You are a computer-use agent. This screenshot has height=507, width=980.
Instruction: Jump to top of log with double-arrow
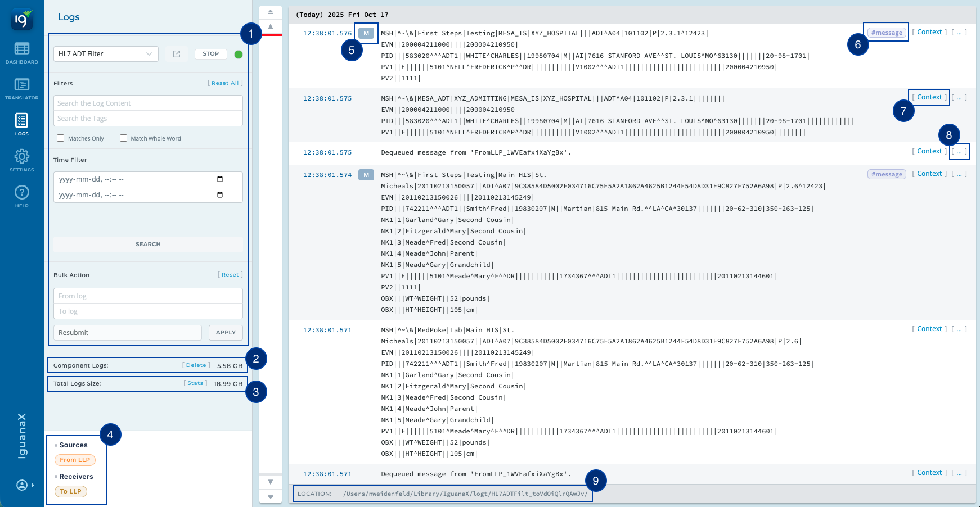(271, 12)
